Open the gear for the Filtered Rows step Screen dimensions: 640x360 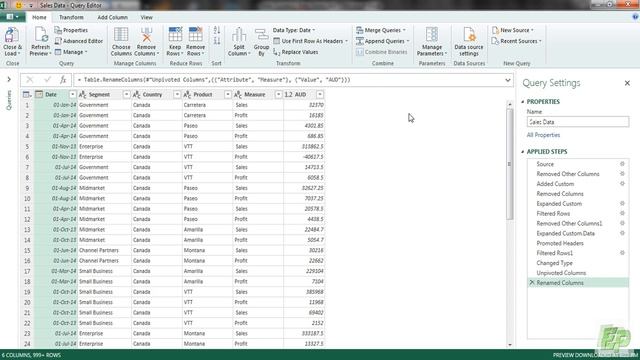[x=622, y=213]
